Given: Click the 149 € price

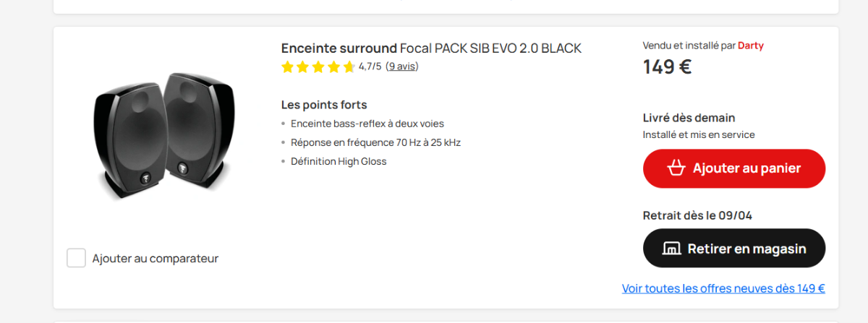Looking at the screenshot, I should pyautogui.click(x=667, y=67).
